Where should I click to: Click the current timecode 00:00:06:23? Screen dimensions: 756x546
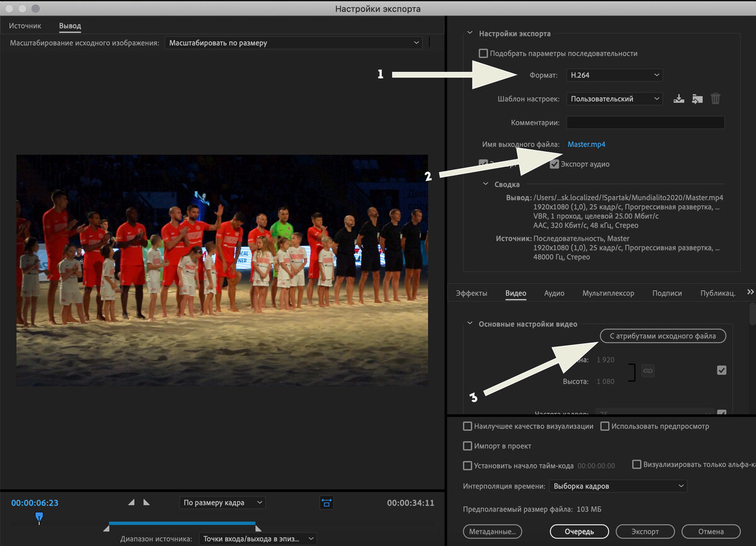tap(35, 503)
